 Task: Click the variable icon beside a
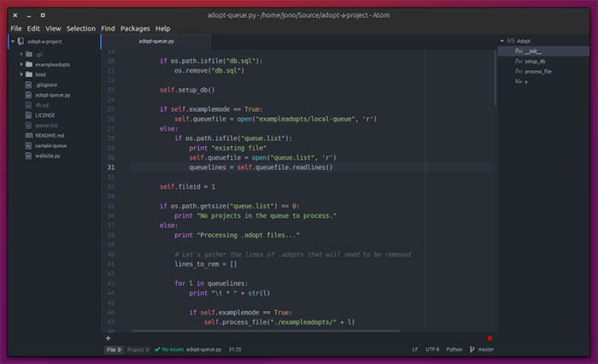point(519,81)
